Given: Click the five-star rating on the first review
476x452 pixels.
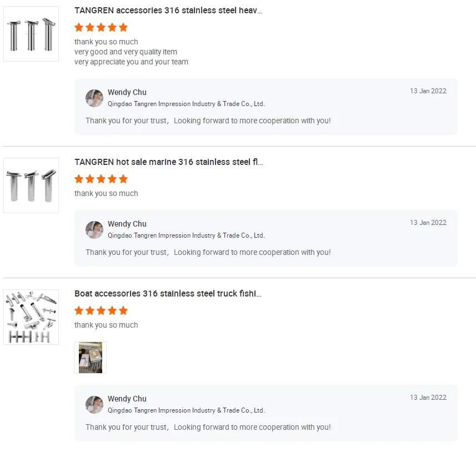Looking at the screenshot, I should click(101, 27).
